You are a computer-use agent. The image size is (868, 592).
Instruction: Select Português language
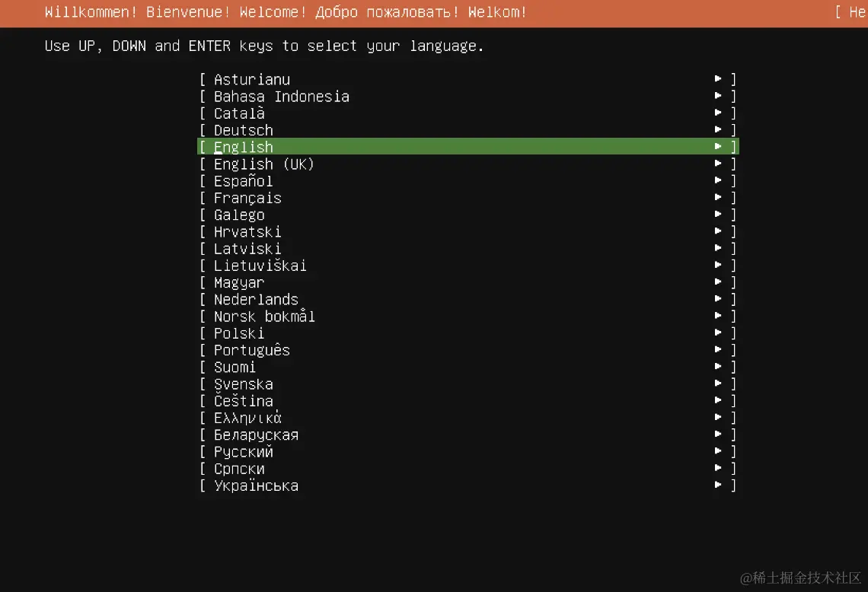(x=468, y=350)
